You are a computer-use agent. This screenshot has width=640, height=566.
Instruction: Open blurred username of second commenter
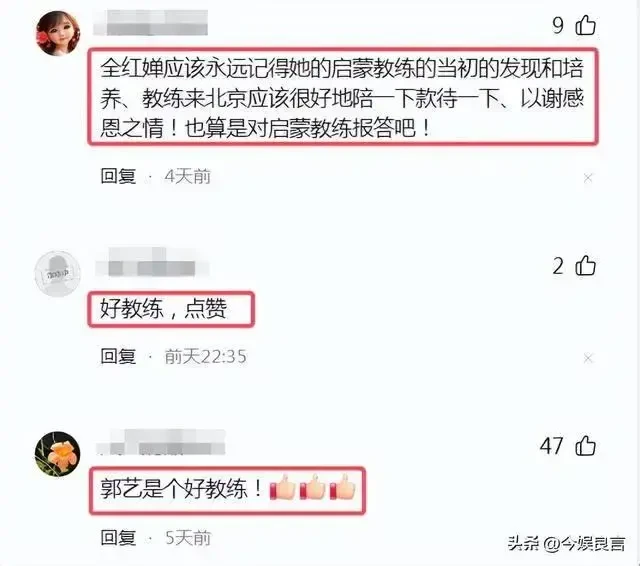[x=152, y=262]
